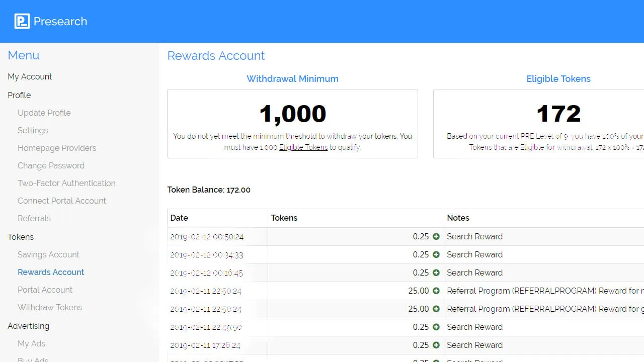The image size is (644, 362).
Task: Click the Notes column header
Action: (458, 218)
